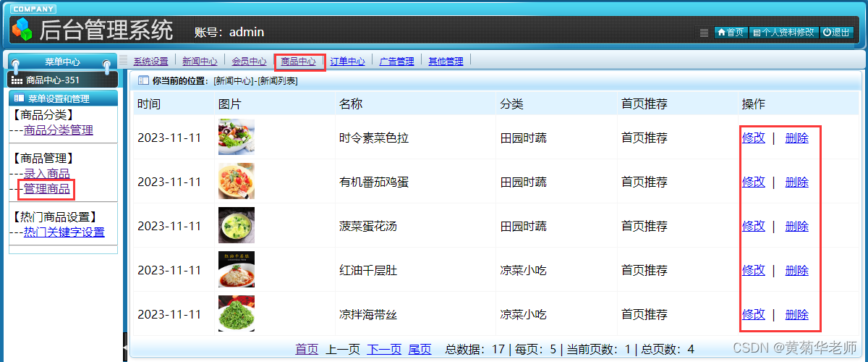
Task: Click the 名称 column header
Action: (351, 104)
